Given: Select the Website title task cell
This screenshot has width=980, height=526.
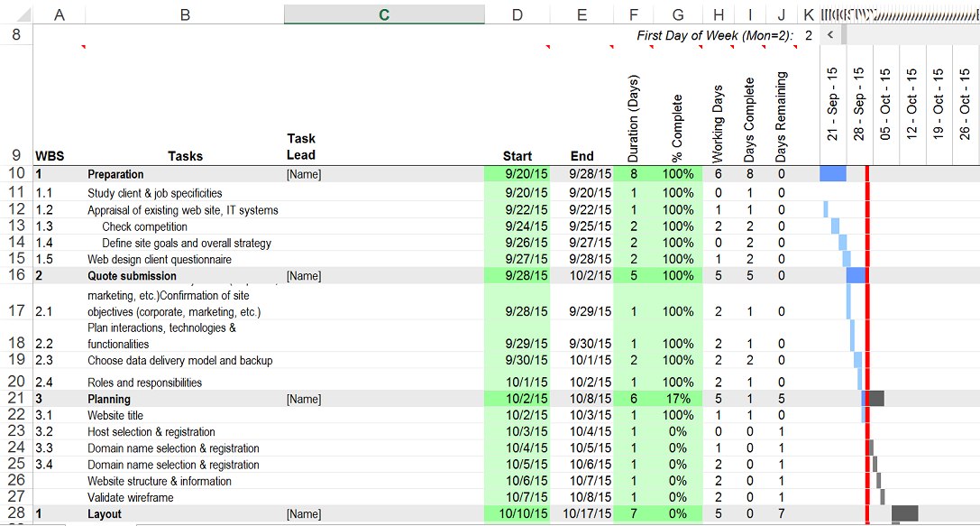Looking at the screenshot, I should [x=115, y=415].
